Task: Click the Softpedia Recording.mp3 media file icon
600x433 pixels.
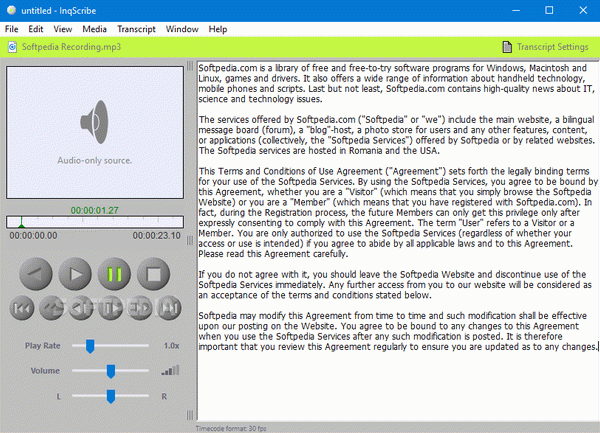Action: (x=12, y=47)
